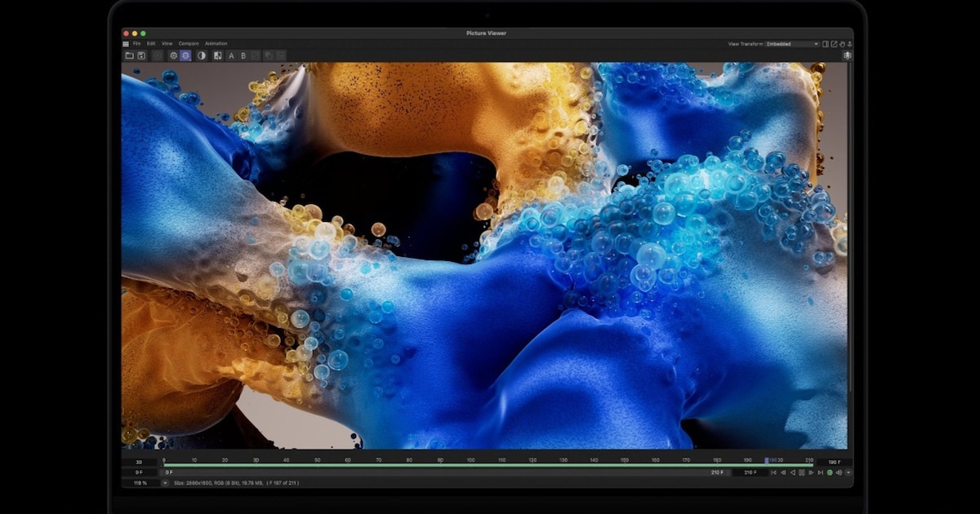Image resolution: width=980 pixels, height=514 pixels.
Task: Click the timeline playhead marker near frame 196
Action: click(x=767, y=461)
